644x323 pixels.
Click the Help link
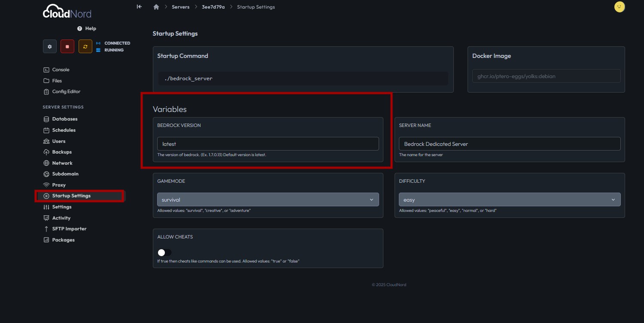(x=91, y=28)
